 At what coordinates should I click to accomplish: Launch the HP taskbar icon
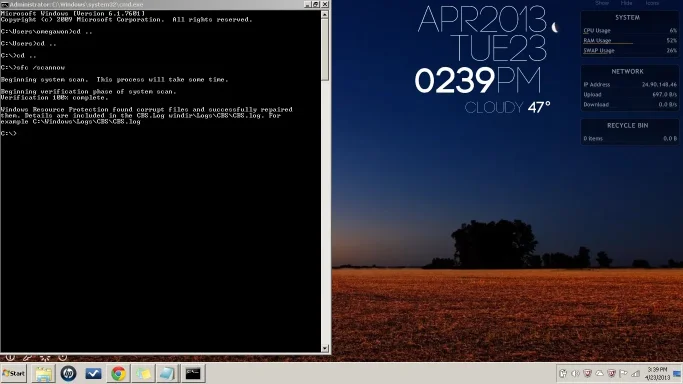[68, 374]
